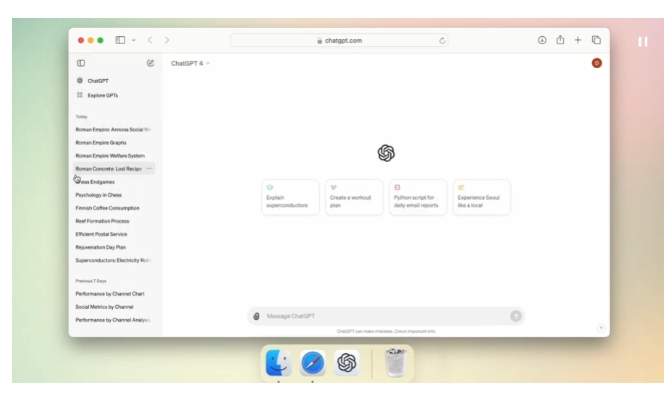Open Safari tab overview icon
Viewport: 664px width, 394px height.
click(x=596, y=40)
